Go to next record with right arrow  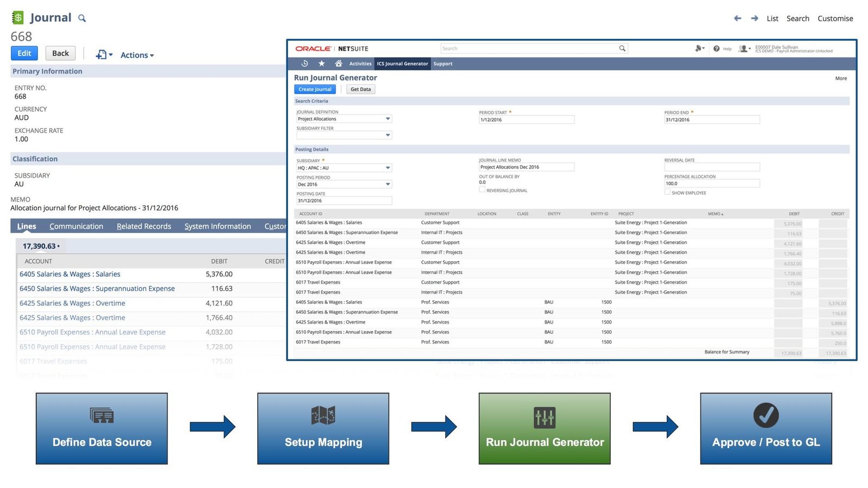(755, 18)
